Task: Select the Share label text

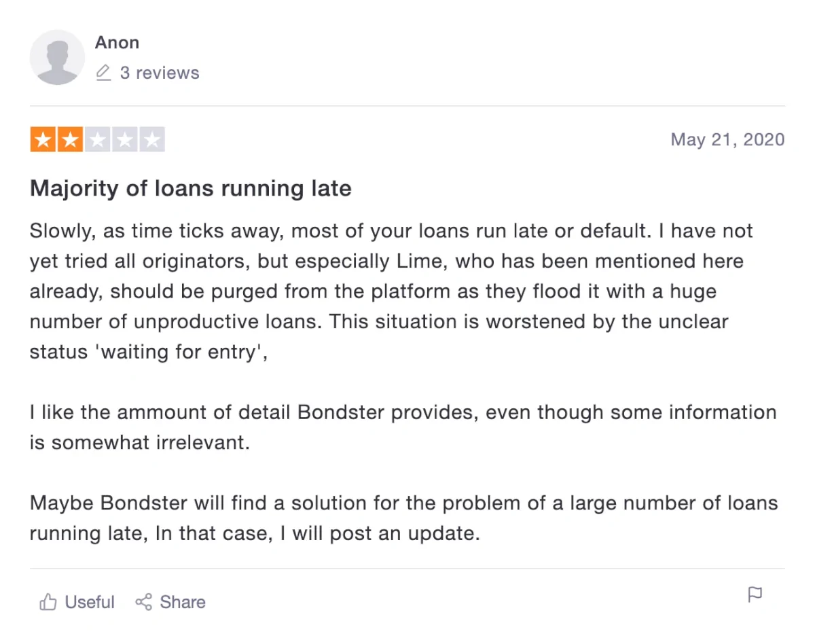Action: pyautogui.click(x=183, y=602)
